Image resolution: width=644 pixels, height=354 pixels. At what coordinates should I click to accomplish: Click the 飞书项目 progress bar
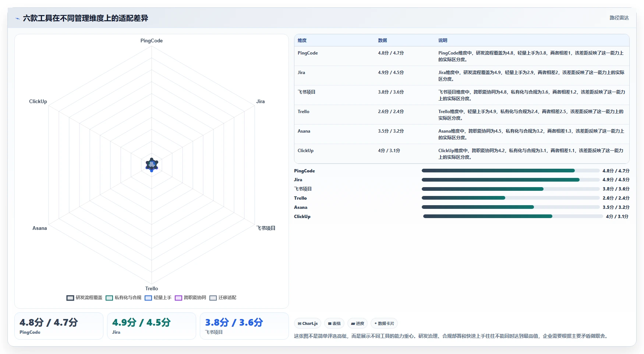pyautogui.click(x=511, y=189)
